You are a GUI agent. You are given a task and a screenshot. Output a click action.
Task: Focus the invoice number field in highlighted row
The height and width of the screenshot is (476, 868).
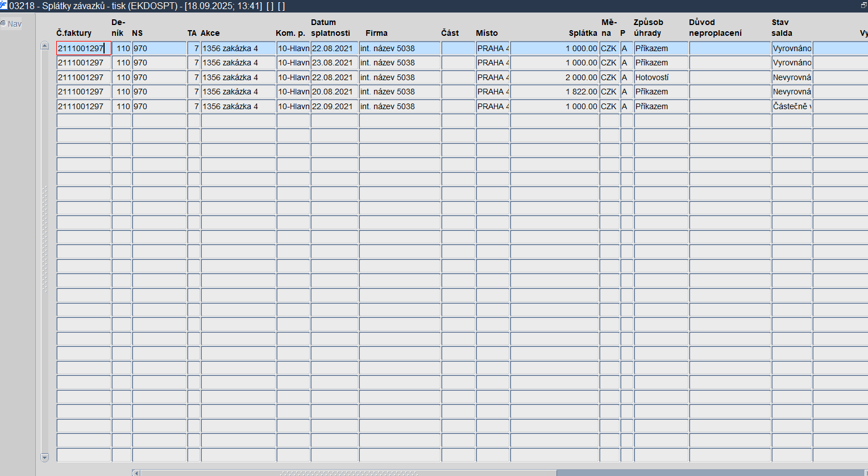pyautogui.click(x=84, y=48)
